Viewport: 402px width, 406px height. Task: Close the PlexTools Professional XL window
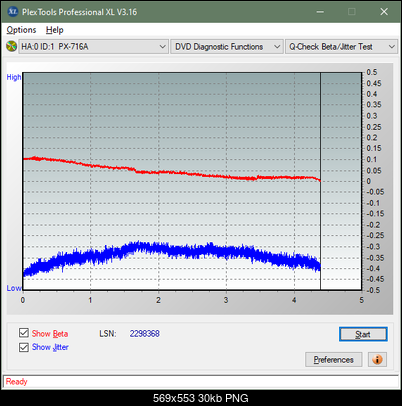384,12
